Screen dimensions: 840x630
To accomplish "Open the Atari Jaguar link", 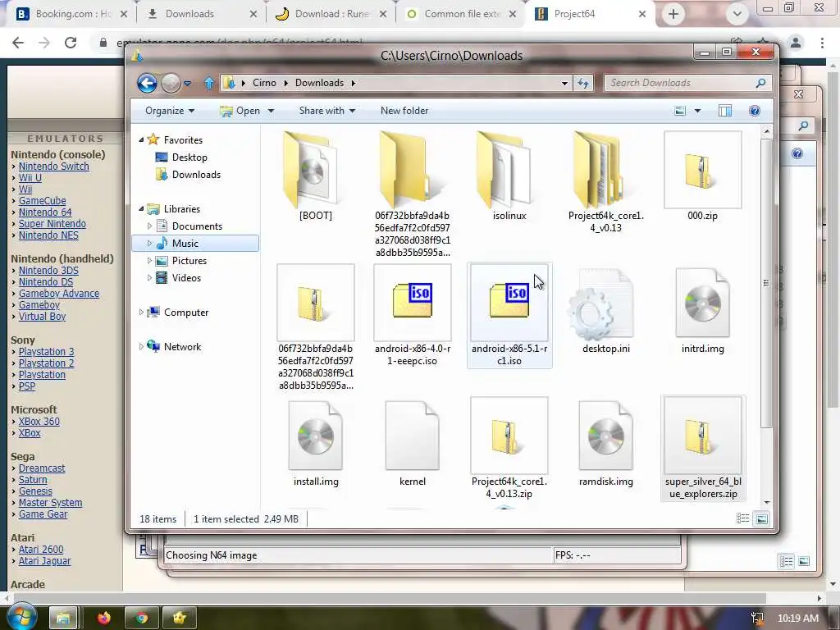I will pyautogui.click(x=44, y=561).
